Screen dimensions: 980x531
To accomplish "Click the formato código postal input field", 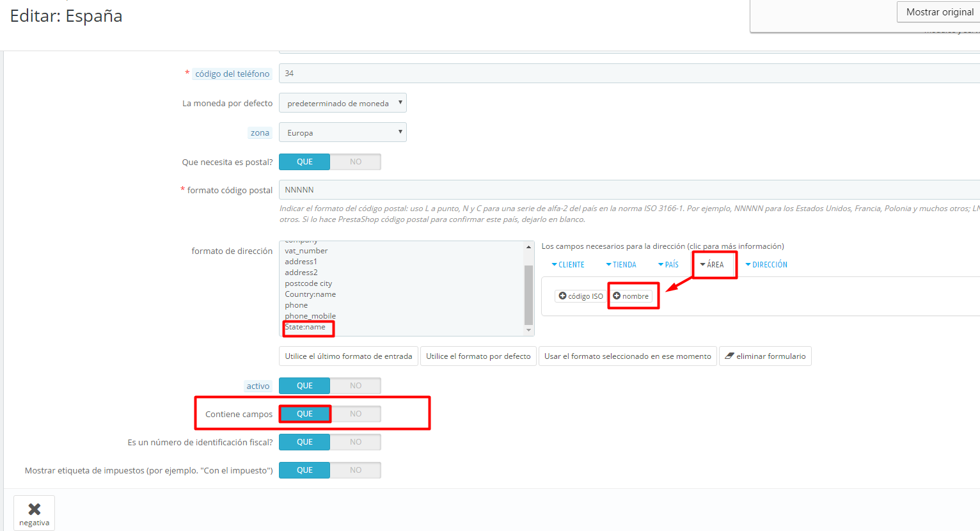I will (x=629, y=190).
